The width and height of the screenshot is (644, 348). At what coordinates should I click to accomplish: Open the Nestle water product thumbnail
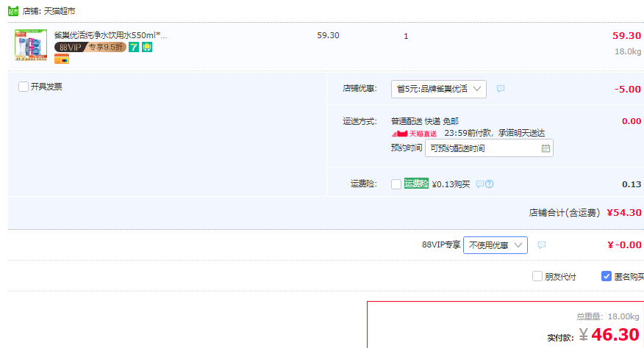(x=31, y=45)
